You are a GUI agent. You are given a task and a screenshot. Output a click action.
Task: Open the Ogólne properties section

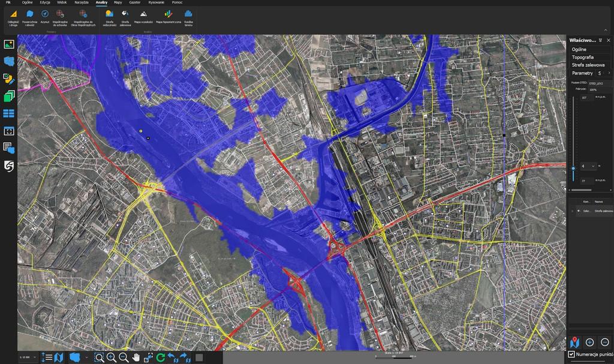[x=579, y=49]
